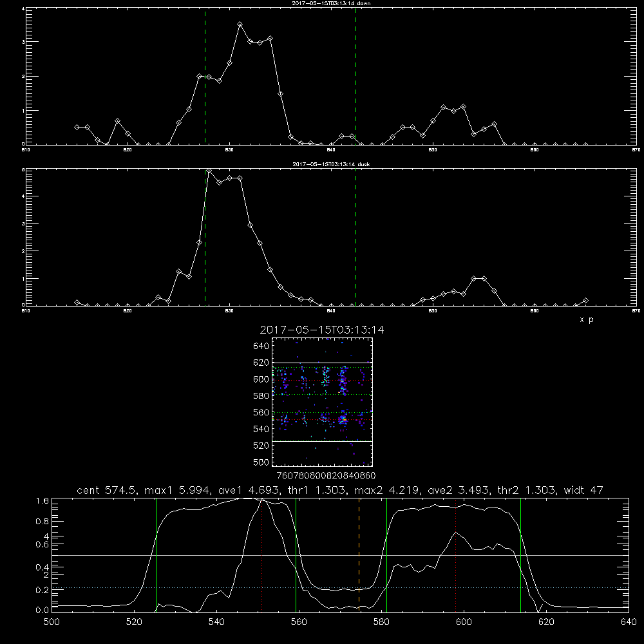Click the 'max2 4.219' value in bottom title

(387, 490)
